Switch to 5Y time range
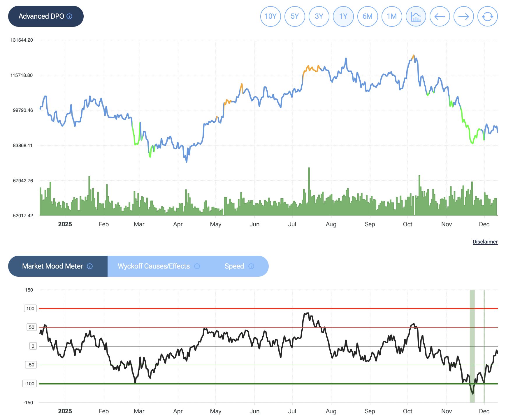 tap(295, 16)
